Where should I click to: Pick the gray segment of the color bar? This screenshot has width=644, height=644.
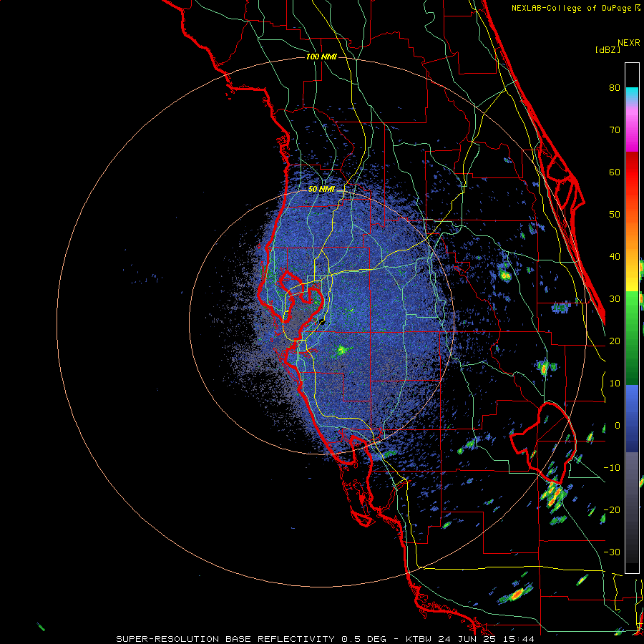(x=632, y=507)
